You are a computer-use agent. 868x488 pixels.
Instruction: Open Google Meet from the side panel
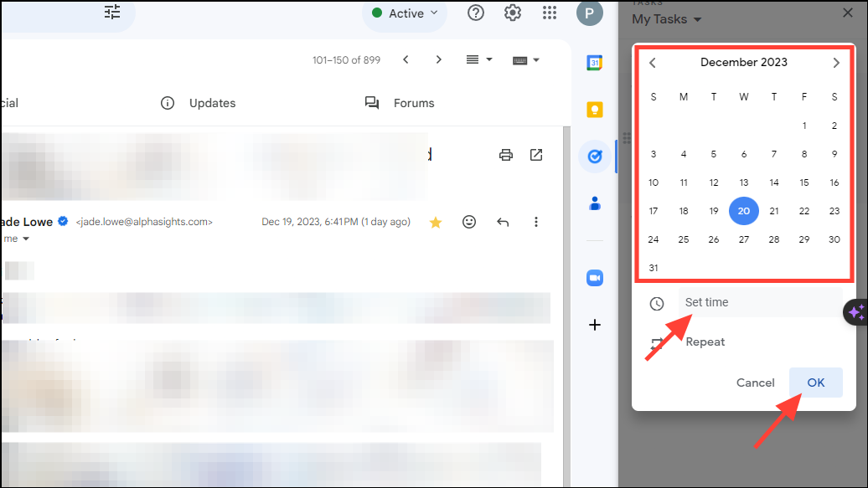click(595, 277)
